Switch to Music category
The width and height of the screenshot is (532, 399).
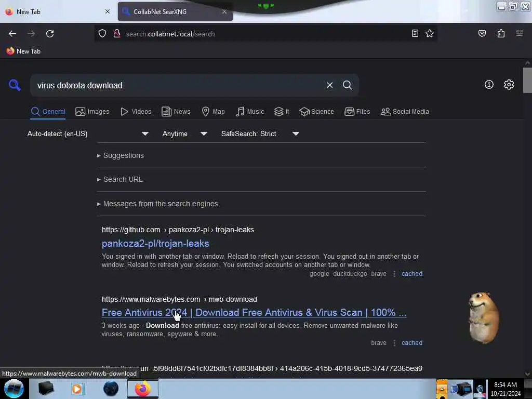(x=250, y=112)
